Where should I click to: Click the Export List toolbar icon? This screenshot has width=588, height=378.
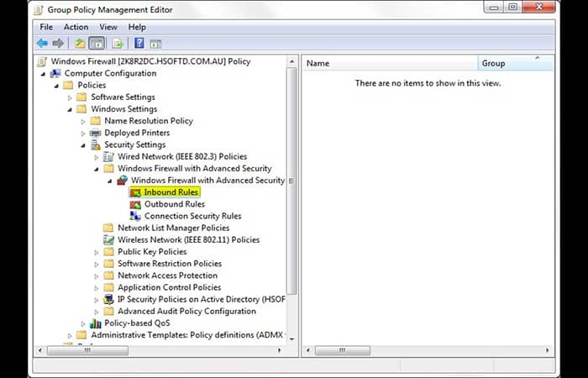(118, 44)
